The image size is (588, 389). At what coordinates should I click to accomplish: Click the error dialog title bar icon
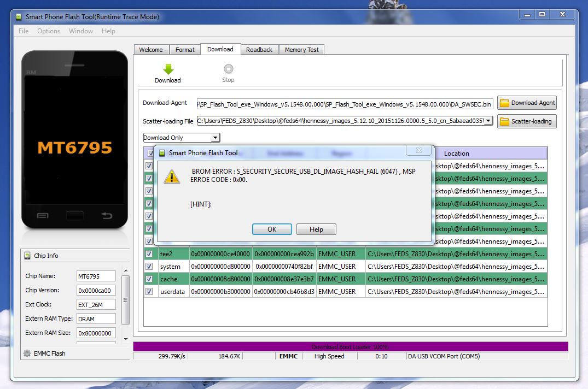point(162,153)
